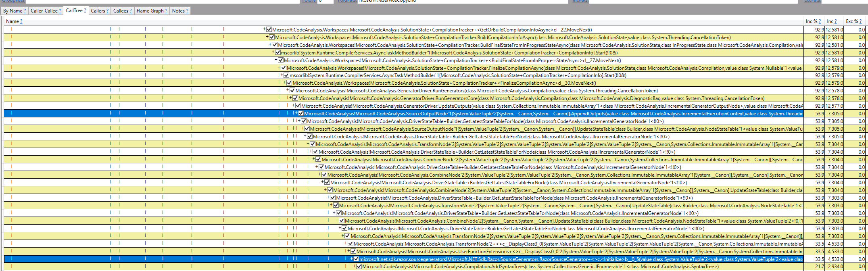This screenshot has width=868, height=271.
Task: Open help link beside By Name tab
Action: pyautogui.click(x=25, y=11)
